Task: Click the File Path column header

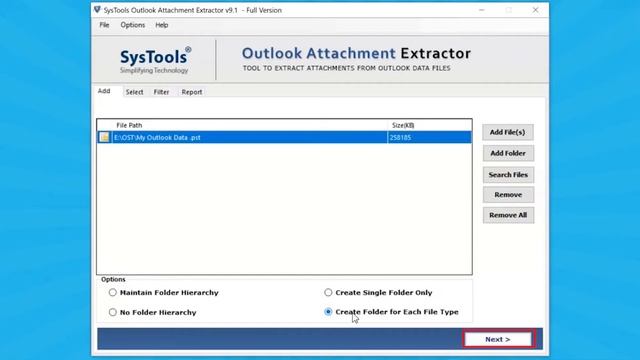Action: pos(129,125)
